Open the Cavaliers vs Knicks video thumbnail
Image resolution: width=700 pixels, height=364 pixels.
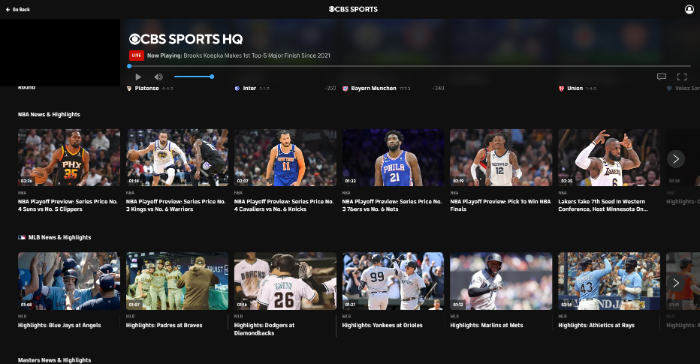(x=285, y=157)
